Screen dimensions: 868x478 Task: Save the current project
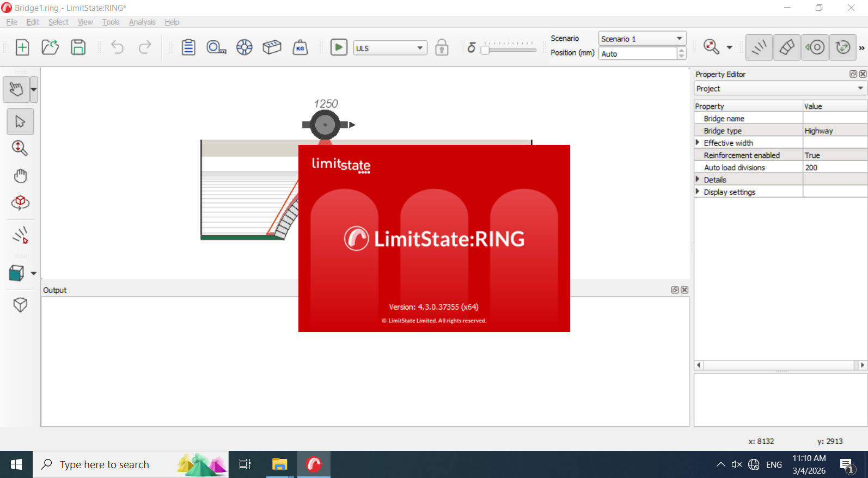[78, 47]
